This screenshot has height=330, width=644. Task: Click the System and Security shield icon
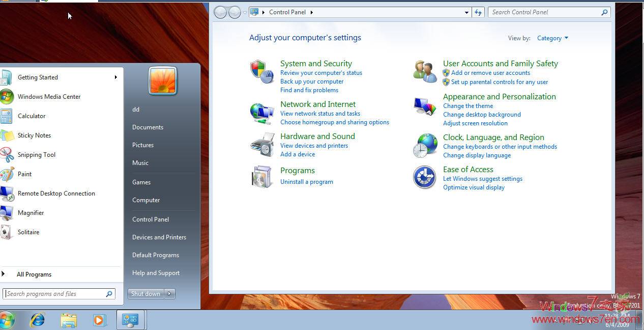262,71
